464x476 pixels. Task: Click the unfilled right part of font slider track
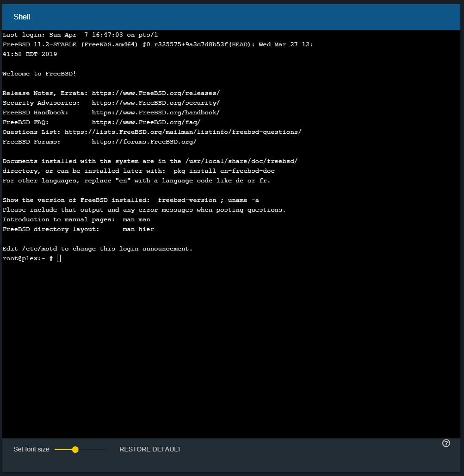93,450
